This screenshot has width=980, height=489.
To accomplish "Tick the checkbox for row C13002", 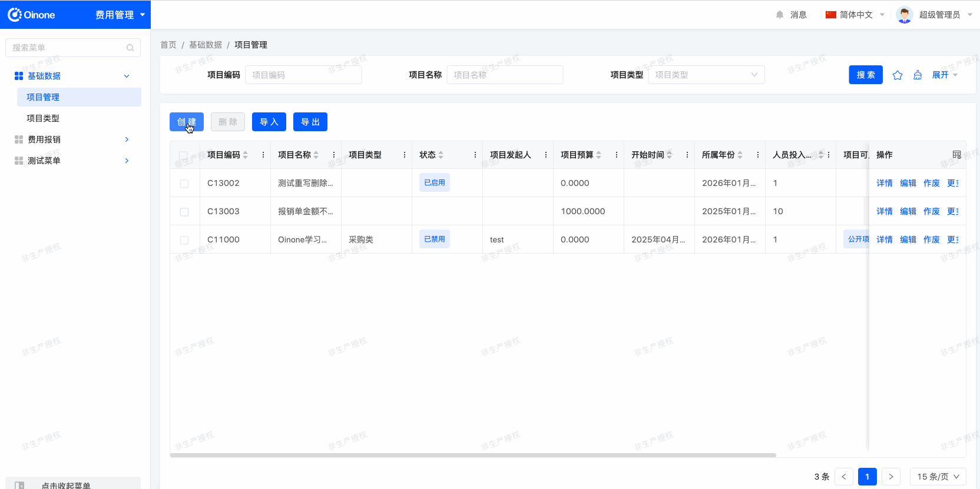I will pyautogui.click(x=184, y=184).
